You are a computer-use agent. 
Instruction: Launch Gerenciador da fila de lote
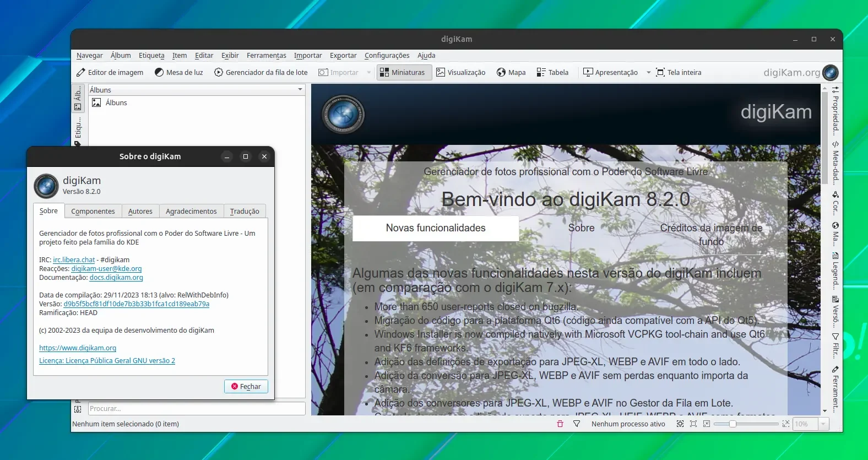coord(261,72)
